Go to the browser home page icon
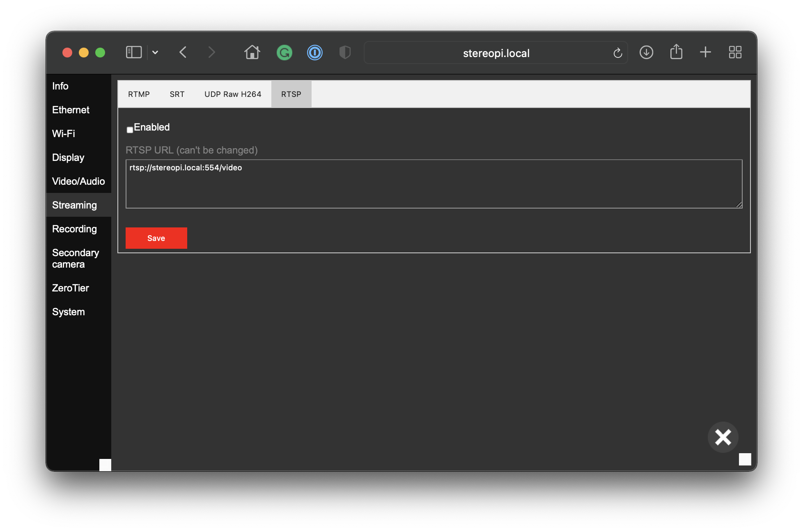This screenshot has height=532, width=803. tap(252, 53)
